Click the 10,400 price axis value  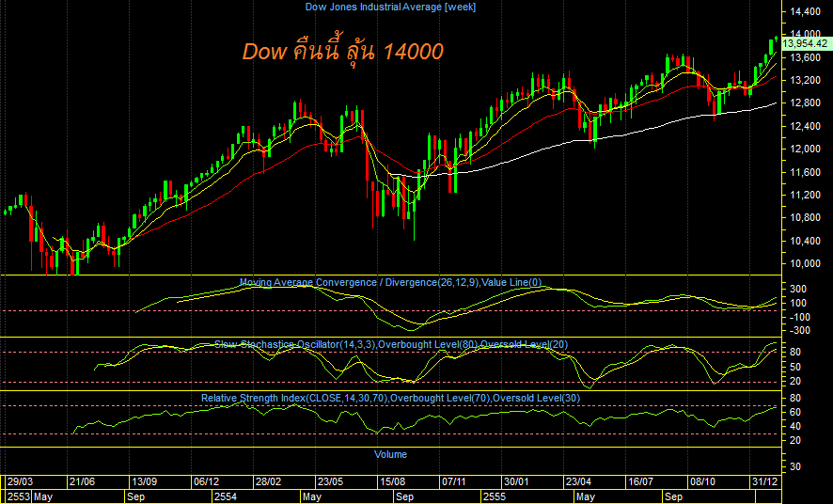pyautogui.click(x=805, y=241)
